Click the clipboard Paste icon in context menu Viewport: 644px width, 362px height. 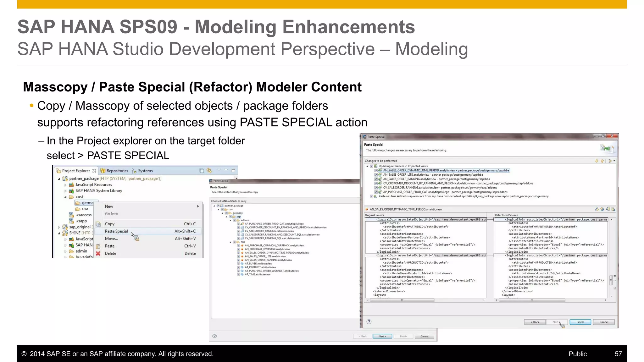(98, 246)
